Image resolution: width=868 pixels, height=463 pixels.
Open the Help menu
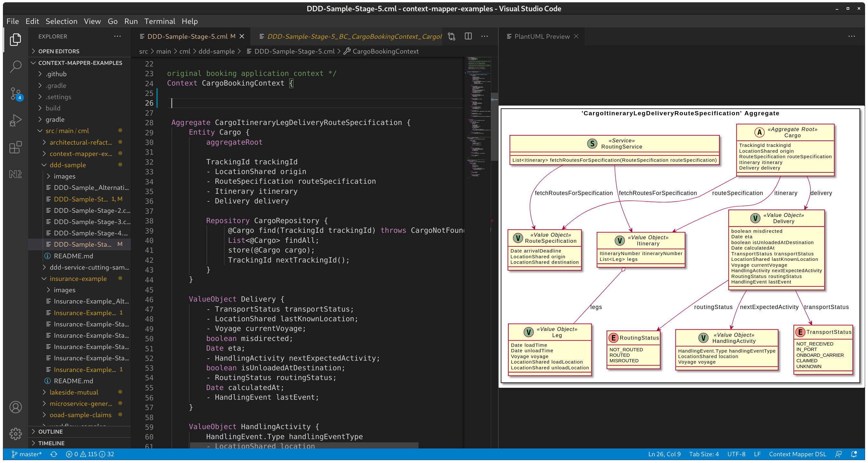pos(190,21)
